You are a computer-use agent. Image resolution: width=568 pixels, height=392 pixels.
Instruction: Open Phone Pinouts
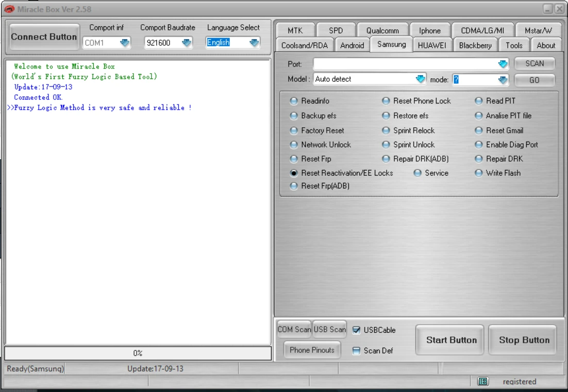pyautogui.click(x=312, y=350)
